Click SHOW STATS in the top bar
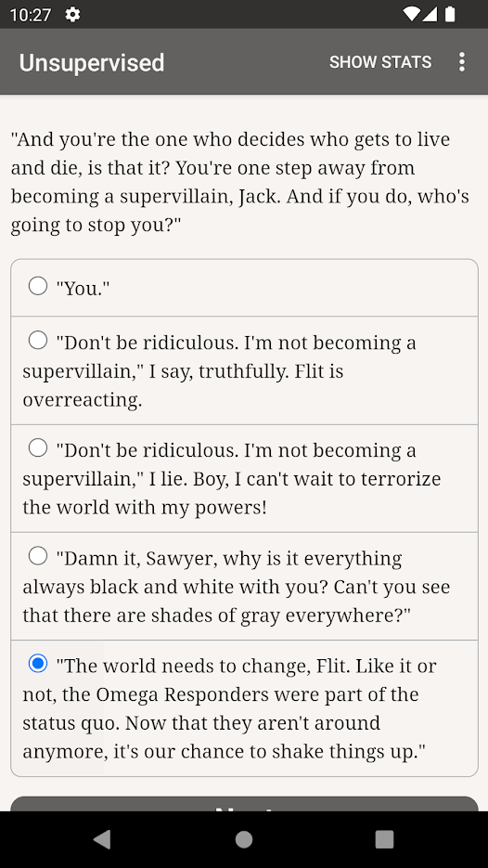This screenshot has width=488, height=868. 380,62
